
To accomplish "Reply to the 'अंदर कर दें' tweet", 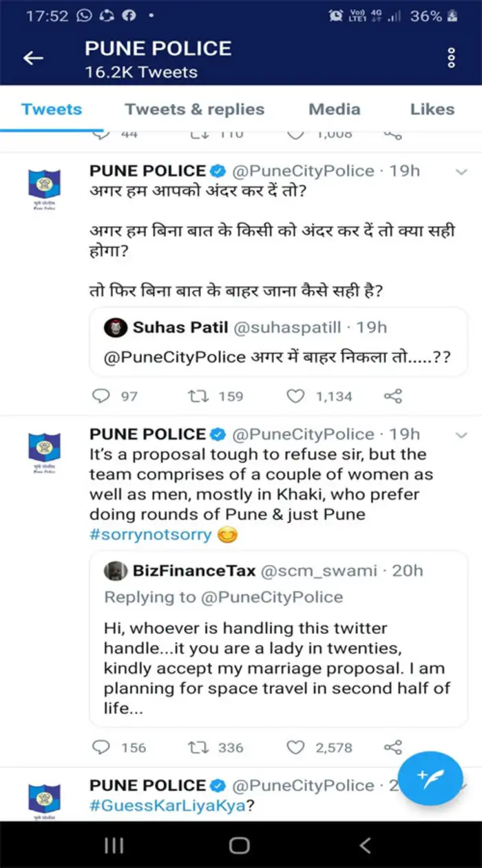I will (102, 396).
